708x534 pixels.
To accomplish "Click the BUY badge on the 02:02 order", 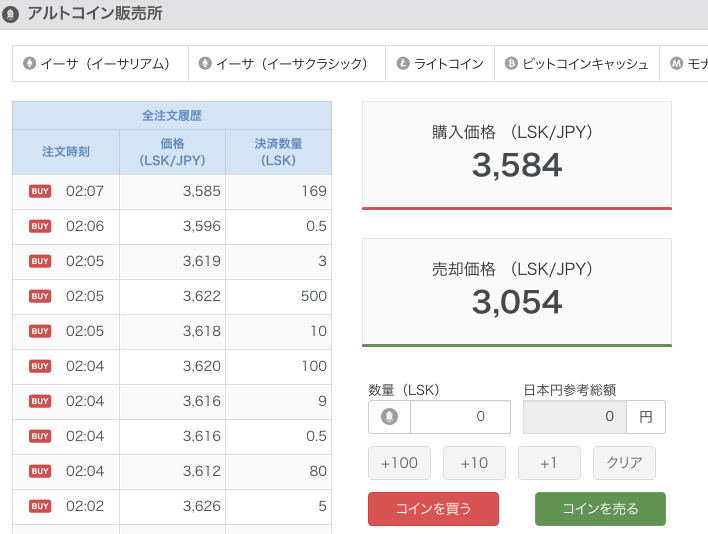I will coord(40,506).
